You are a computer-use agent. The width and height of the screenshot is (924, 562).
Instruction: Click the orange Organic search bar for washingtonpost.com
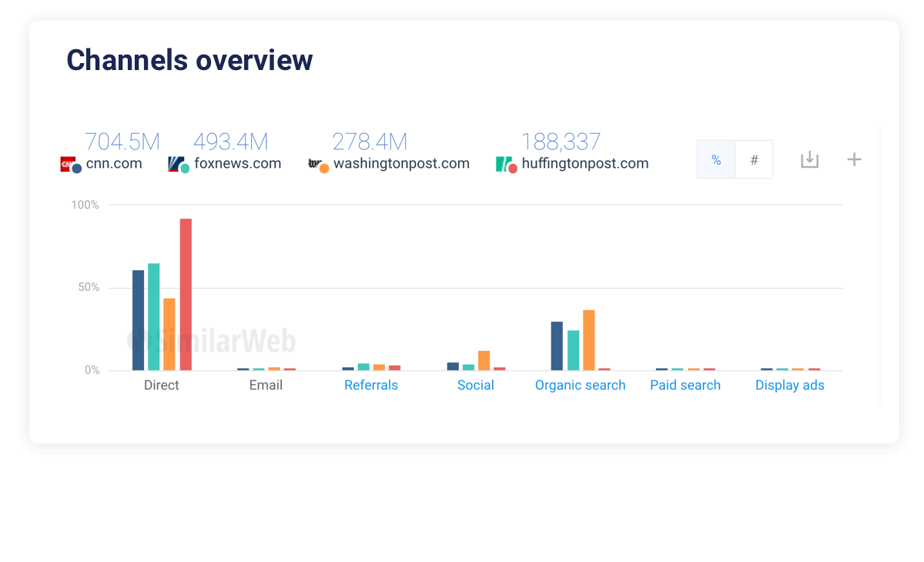click(x=589, y=339)
